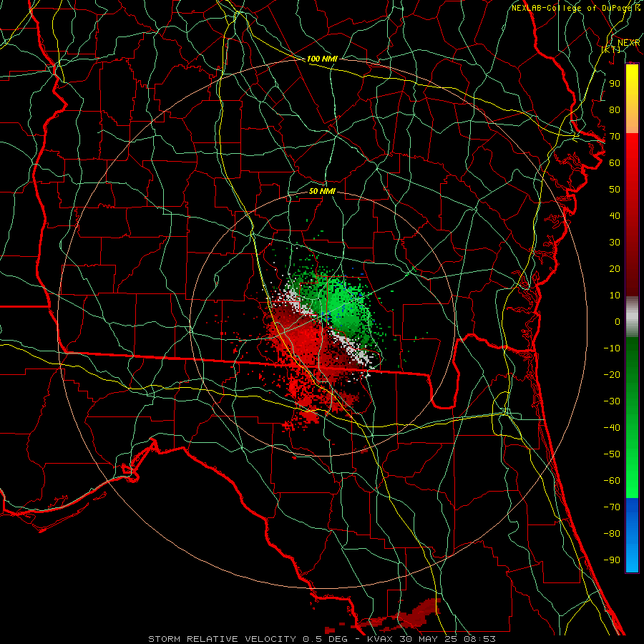Select the -50 value on the velocity scale

click(x=612, y=454)
